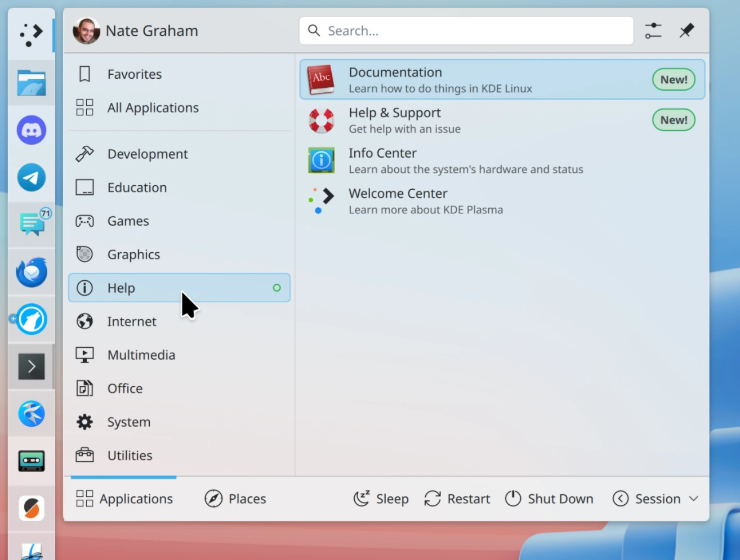The image size is (740, 560).
Task: Open the Documentation app
Action: (502, 79)
